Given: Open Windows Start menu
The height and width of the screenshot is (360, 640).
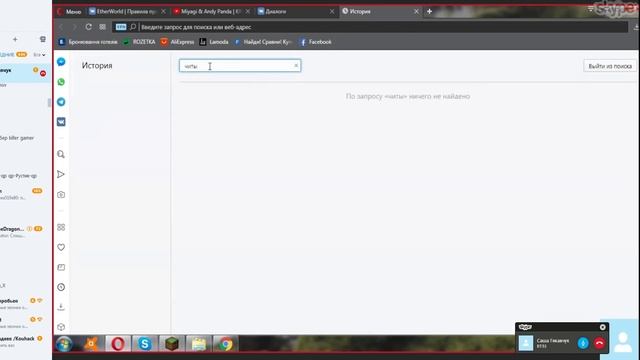Looking at the screenshot, I should tap(64, 344).
